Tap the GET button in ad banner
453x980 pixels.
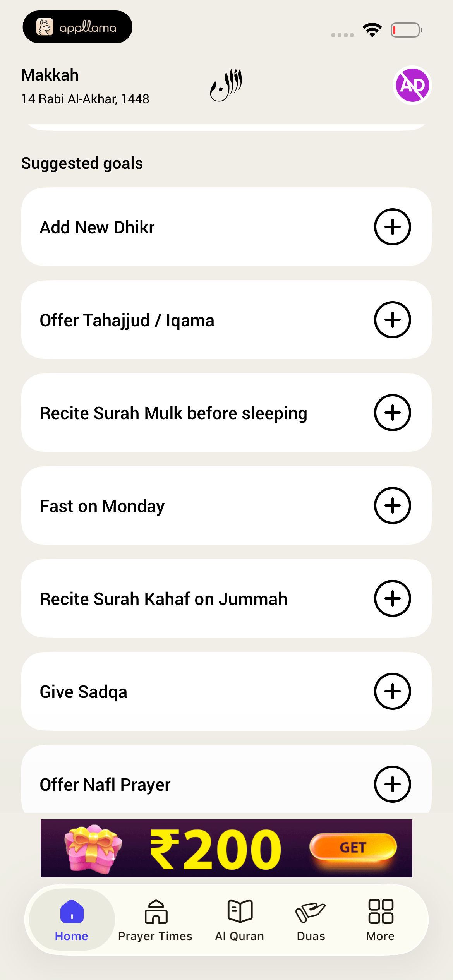[353, 848]
